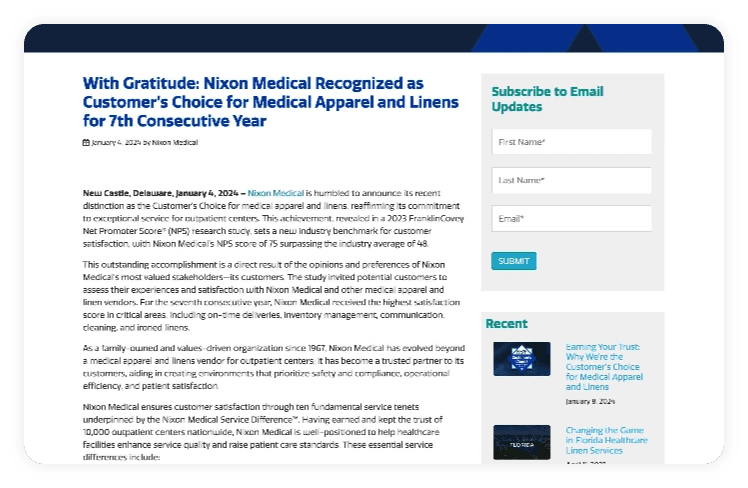
Task: Click the 'Recent' section heading
Action: pyautogui.click(x=506, y=323)
